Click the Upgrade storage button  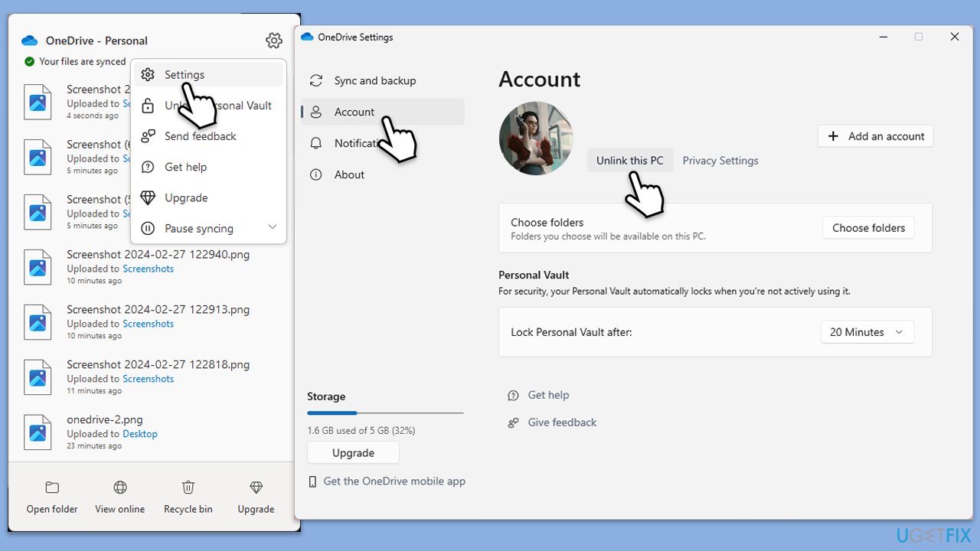click(353, 453)
